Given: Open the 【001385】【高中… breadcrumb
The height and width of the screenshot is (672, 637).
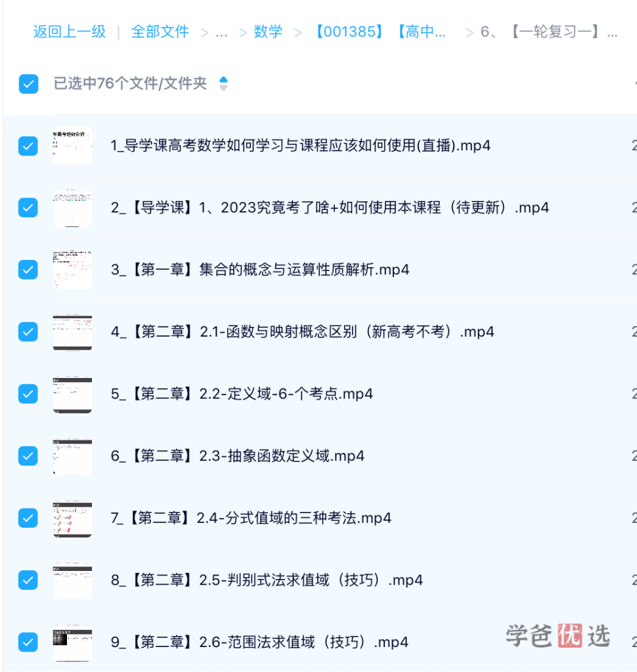Looking at the screenshot, I should click(x=380, y=31).
